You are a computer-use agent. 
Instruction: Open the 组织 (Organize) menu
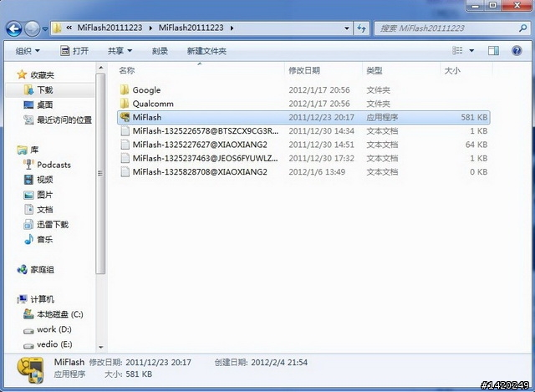(x=28, y=51)
